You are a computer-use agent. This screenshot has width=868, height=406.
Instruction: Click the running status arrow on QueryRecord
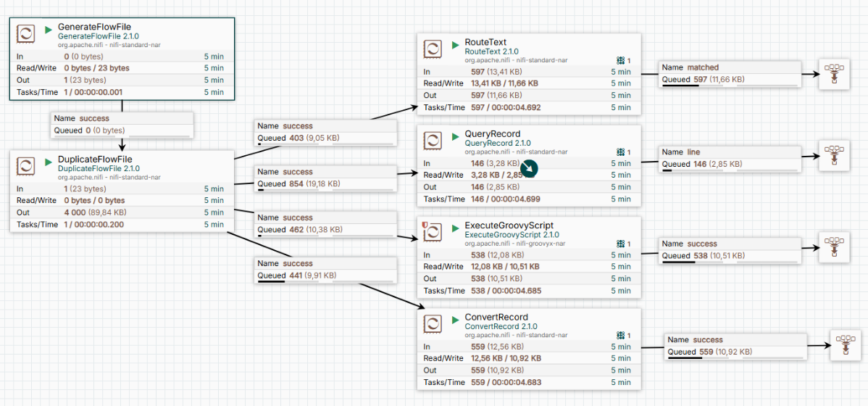[x=456, y=136]
